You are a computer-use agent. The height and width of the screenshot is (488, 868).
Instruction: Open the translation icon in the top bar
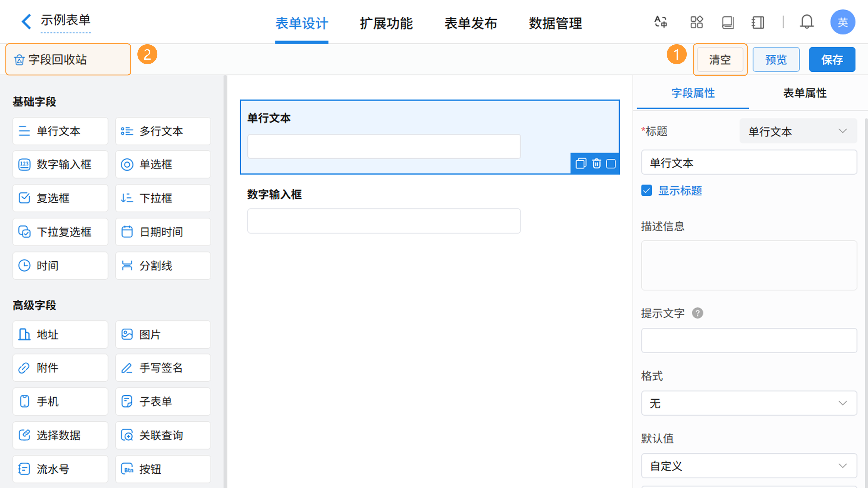(660, 22)
